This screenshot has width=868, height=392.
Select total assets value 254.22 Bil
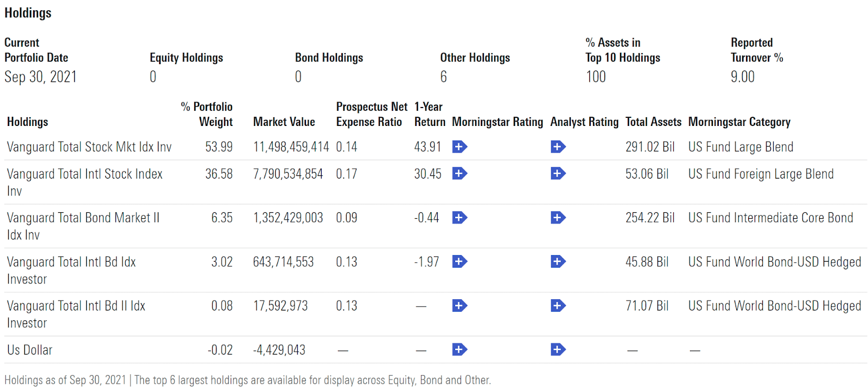coord(650,218)
